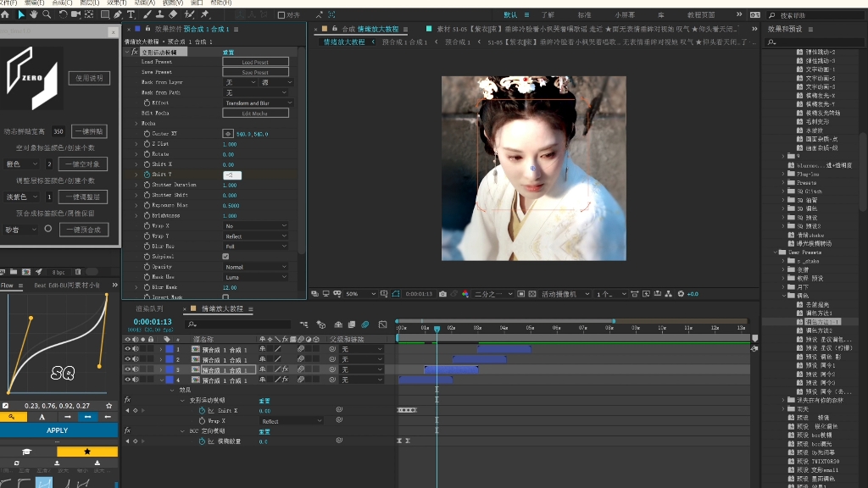868x488 pixels.
Task: Select the Pen tool
Action: click(118, 14)
